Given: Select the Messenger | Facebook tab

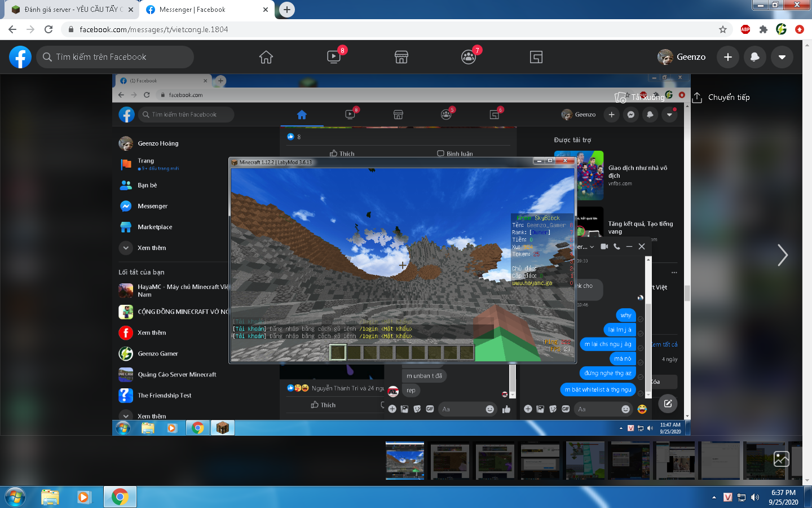Looking at the screenshot, I should [x=206, y=10].
